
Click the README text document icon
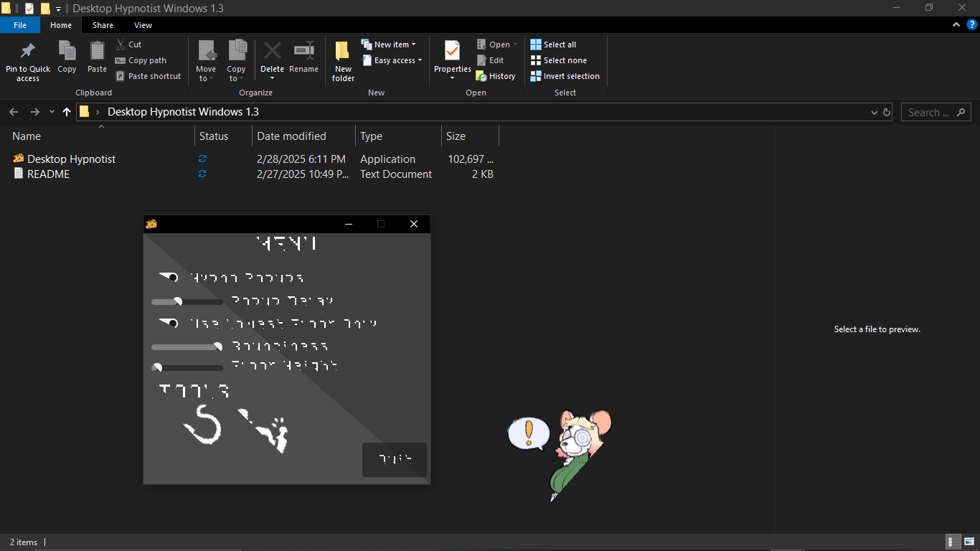click(19, 174)
